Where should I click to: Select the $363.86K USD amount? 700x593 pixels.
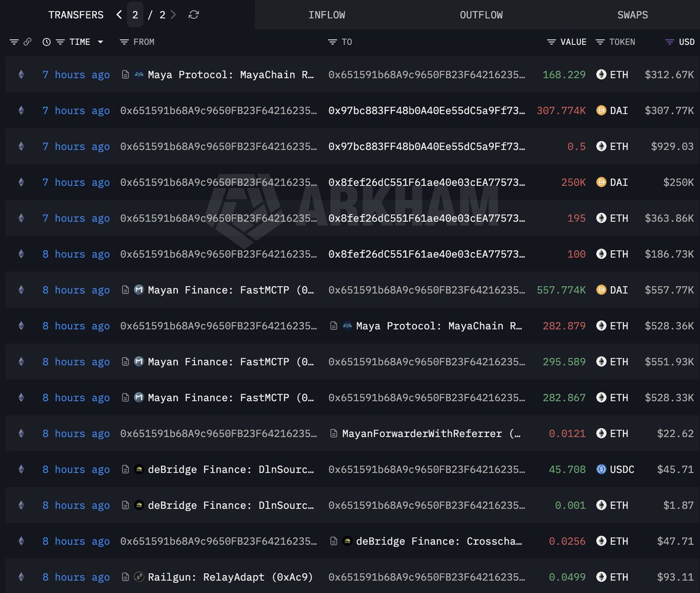click(x=669, y=218)
